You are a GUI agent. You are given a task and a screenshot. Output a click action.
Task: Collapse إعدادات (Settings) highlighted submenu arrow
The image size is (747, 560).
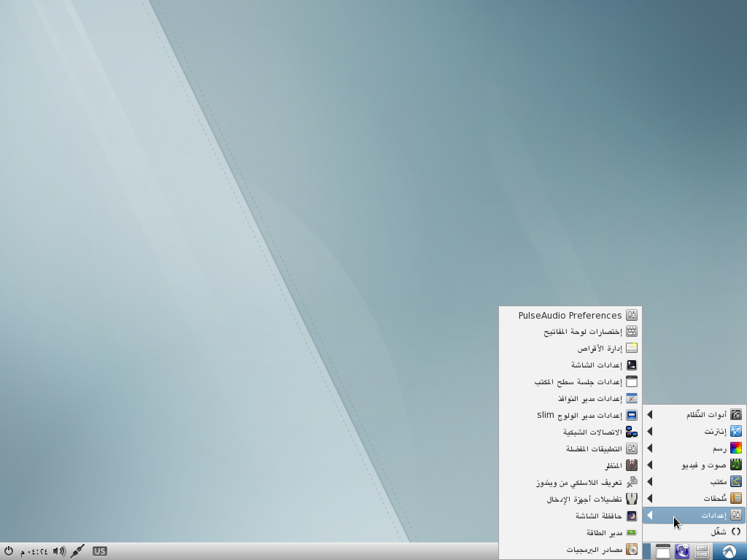(649, 515)
